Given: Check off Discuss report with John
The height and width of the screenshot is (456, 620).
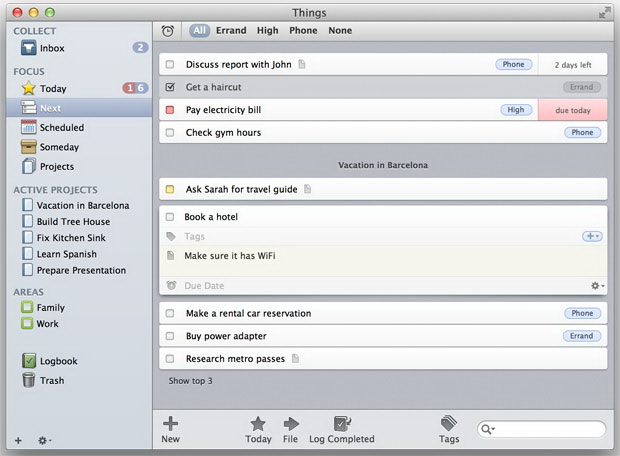Looking at the screenshot, I should point(170,65).
